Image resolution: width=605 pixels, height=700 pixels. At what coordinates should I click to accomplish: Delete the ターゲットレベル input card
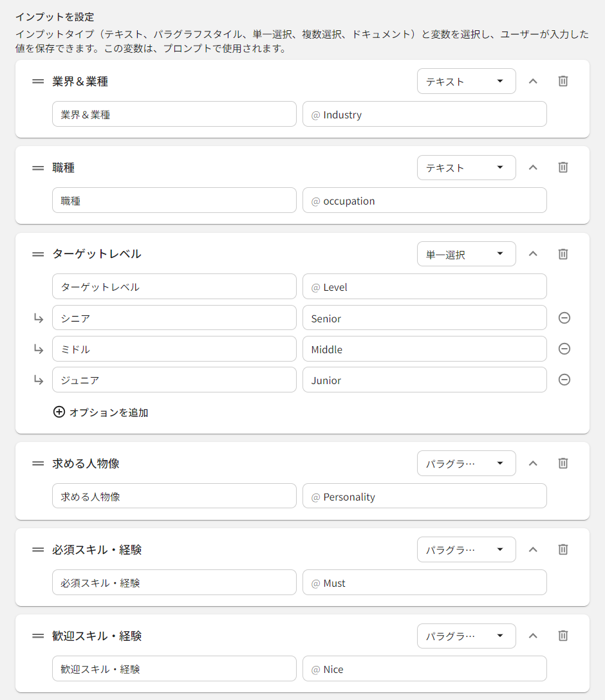(x=563, y=253)
